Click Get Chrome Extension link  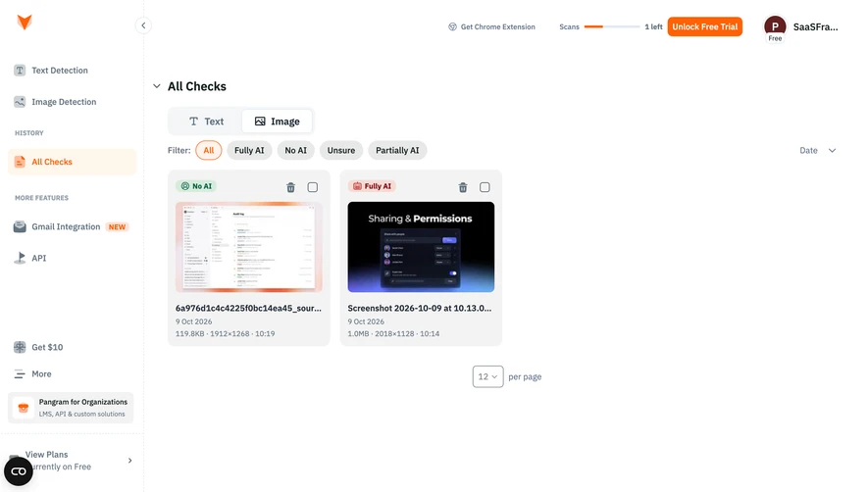tap(491, 26)
